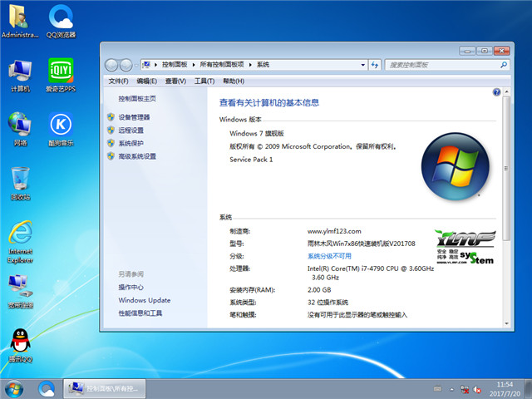Open the recent pages dropdown arrow
The image size is (532, 399).
pos(135,65)
